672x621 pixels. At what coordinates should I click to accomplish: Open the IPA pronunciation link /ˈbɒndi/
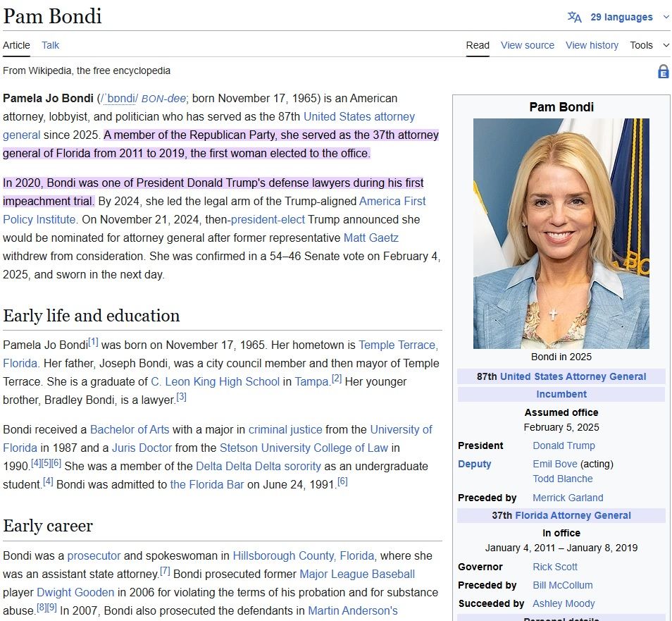pyautogui.click(x=119, y=99)
